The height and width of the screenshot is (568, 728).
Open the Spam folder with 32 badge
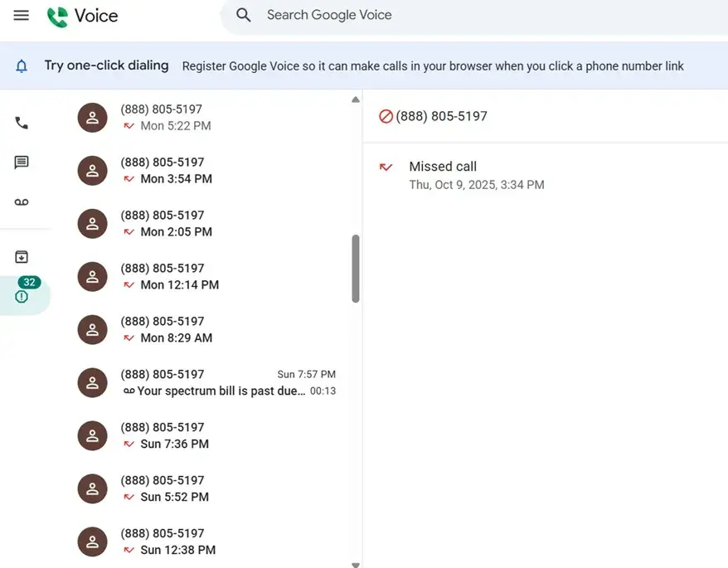22,296
